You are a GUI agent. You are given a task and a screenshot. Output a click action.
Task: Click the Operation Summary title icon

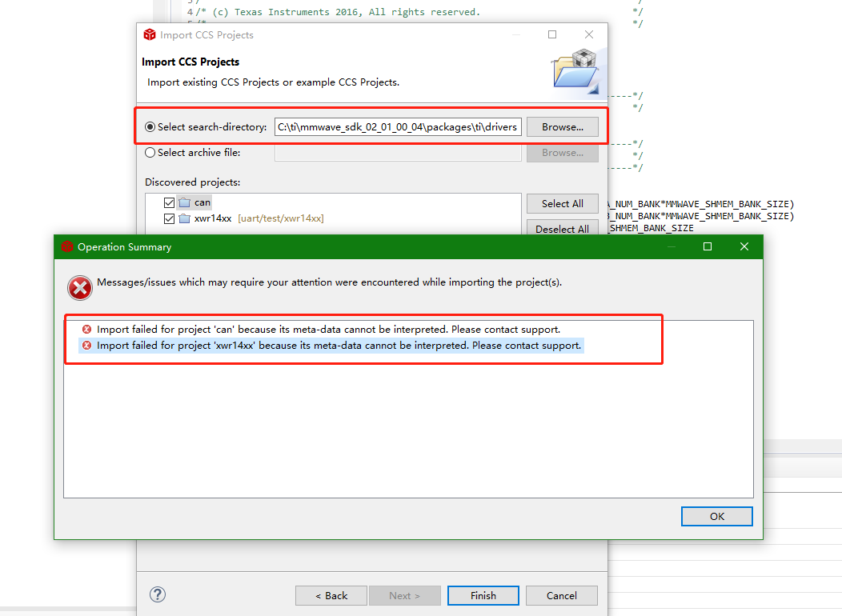[67, 247]
